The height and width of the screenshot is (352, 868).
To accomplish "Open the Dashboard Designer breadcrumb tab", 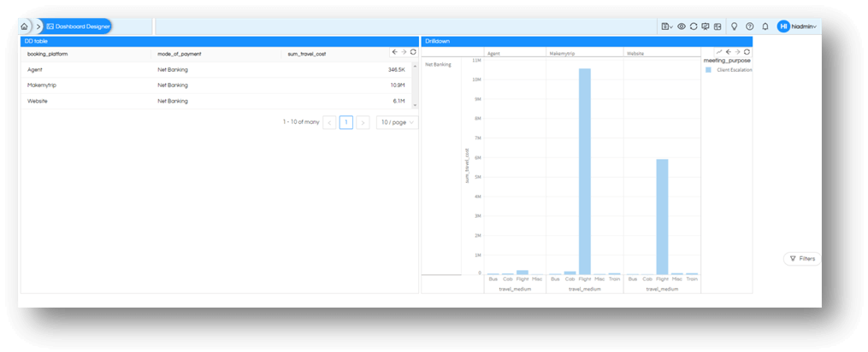I will (78, 26).
